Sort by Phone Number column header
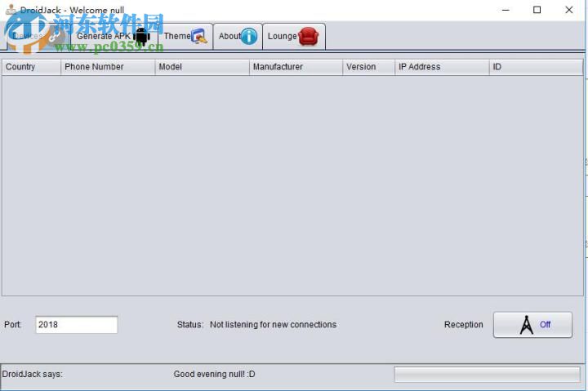Viewport: 588px width, 391px height. pos(108,67)
